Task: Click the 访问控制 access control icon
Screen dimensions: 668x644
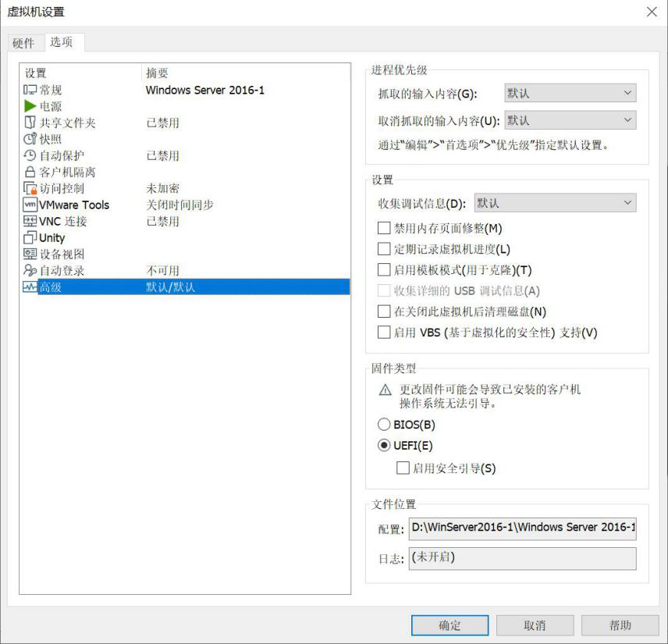Action: tap(30, 188)
